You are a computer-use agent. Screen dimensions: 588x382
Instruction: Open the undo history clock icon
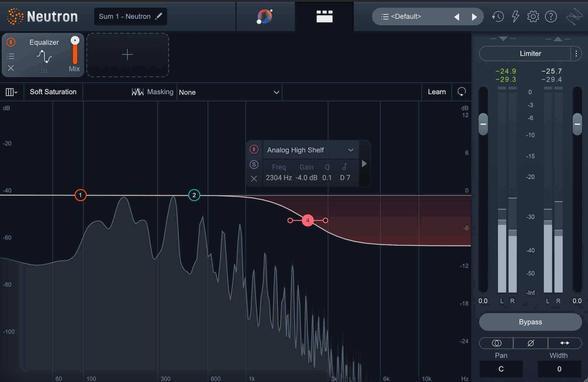498,16
